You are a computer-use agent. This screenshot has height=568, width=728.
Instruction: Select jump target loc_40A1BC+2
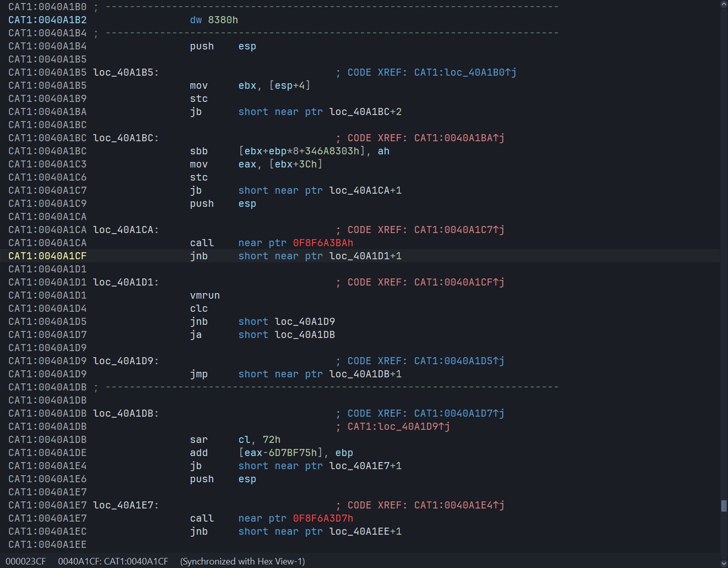(365, 112)
